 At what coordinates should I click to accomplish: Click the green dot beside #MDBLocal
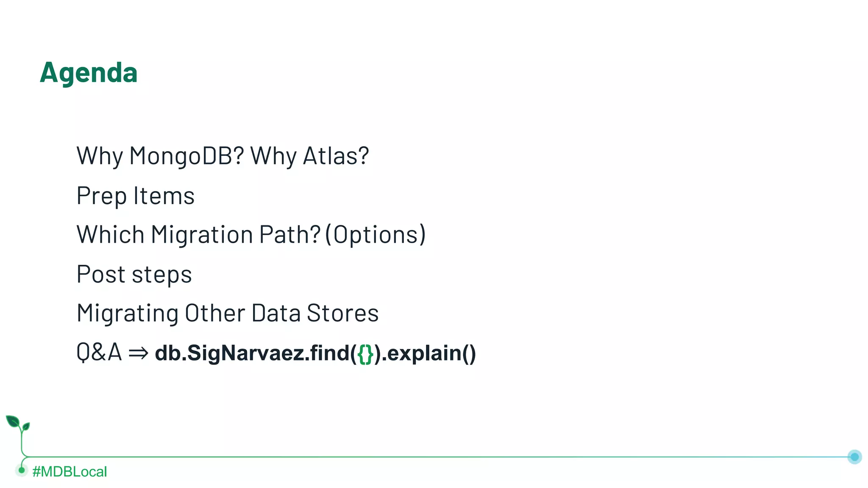(x=22, y=470)
